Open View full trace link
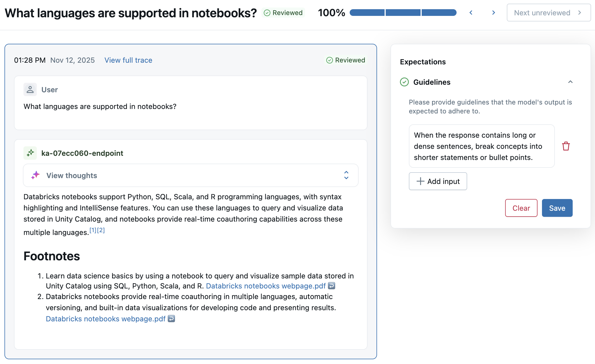 point(128,60)
